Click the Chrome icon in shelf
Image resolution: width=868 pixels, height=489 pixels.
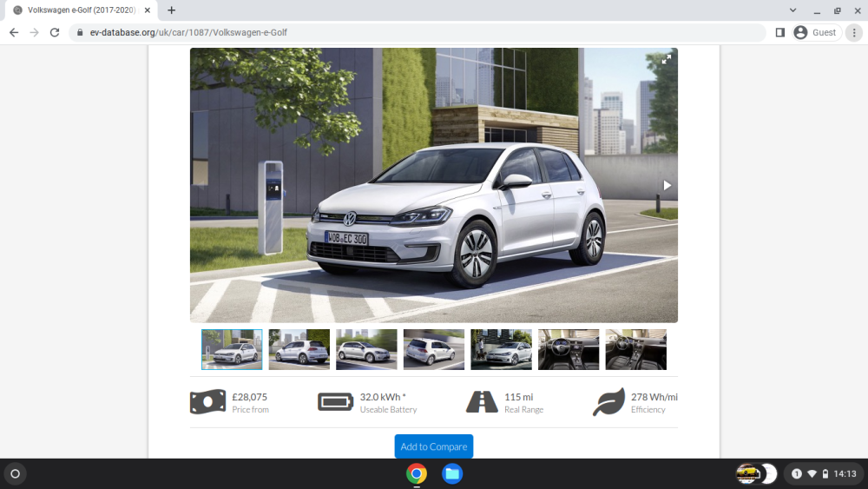click(417, 474)
